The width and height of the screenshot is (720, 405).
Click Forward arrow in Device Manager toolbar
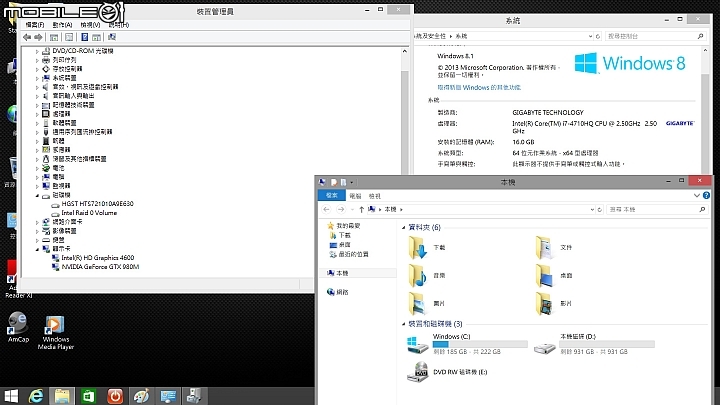39,37
